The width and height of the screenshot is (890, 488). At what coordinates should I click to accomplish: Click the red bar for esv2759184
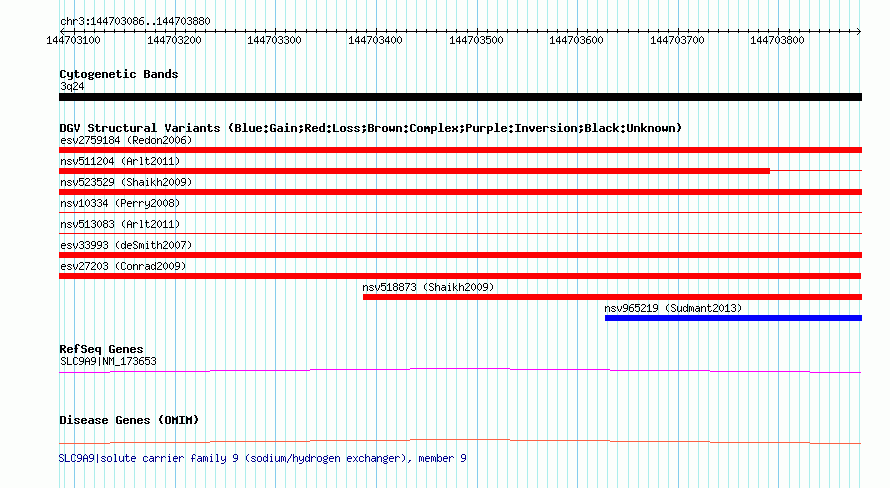tap(460, 150)
